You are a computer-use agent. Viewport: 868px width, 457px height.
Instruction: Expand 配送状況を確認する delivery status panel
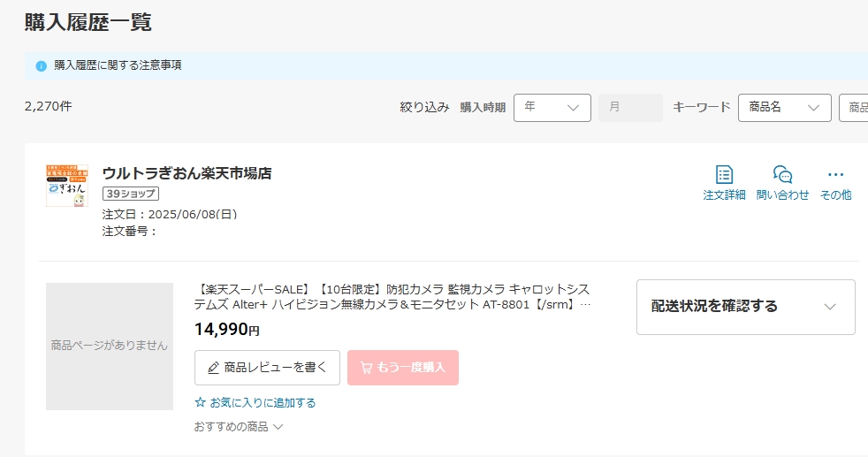tap(746, 307)
